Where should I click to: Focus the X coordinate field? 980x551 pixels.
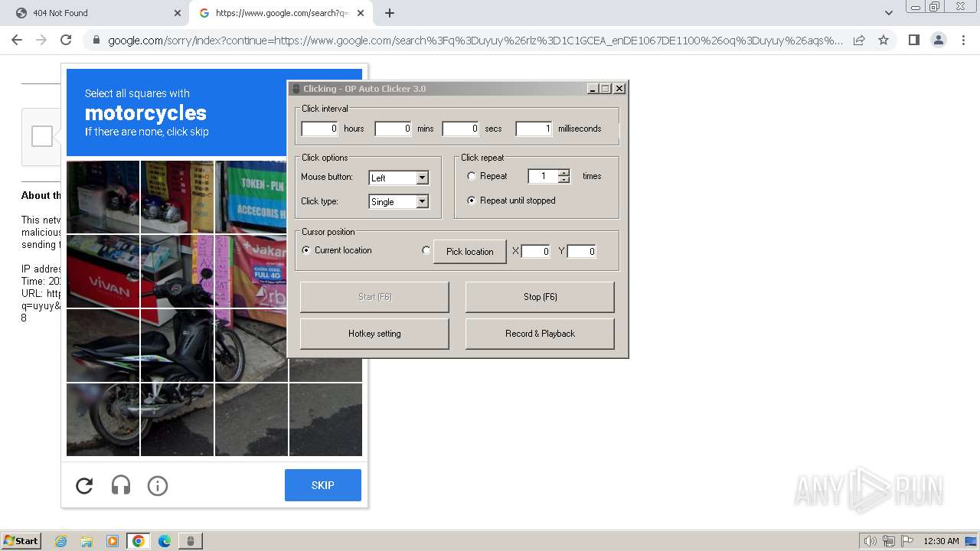click(536, 251)
